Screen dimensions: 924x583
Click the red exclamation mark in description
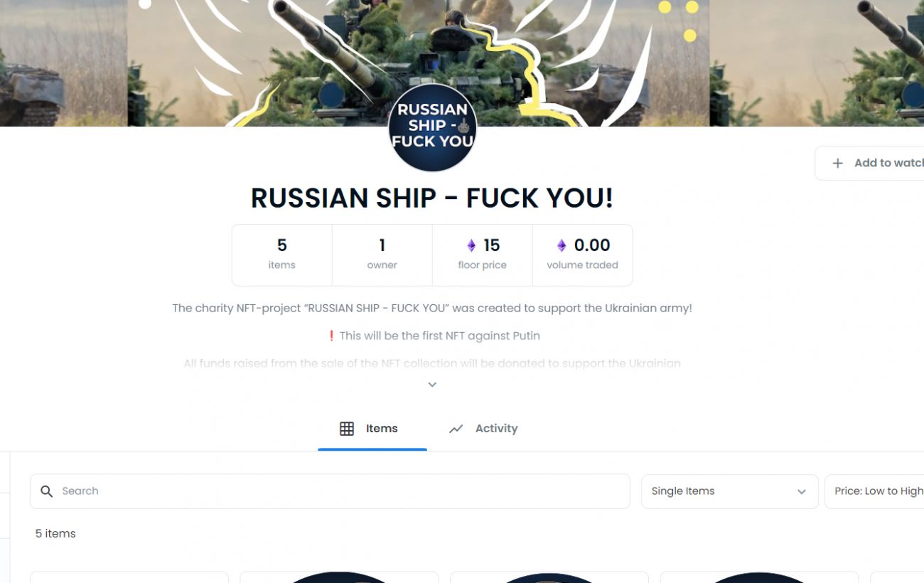click(x=331, y=336)
